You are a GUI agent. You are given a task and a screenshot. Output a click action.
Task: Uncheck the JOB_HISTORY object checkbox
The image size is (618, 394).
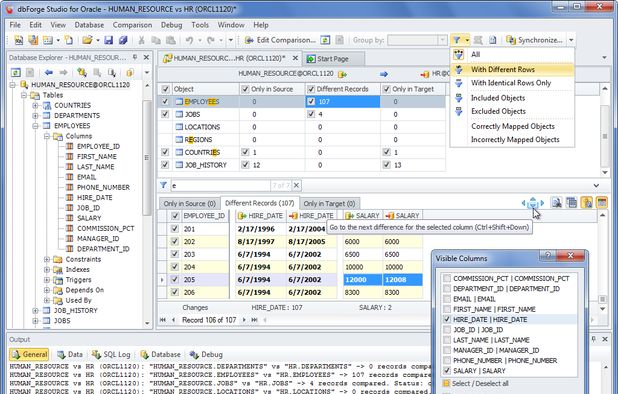coord(165,165)
